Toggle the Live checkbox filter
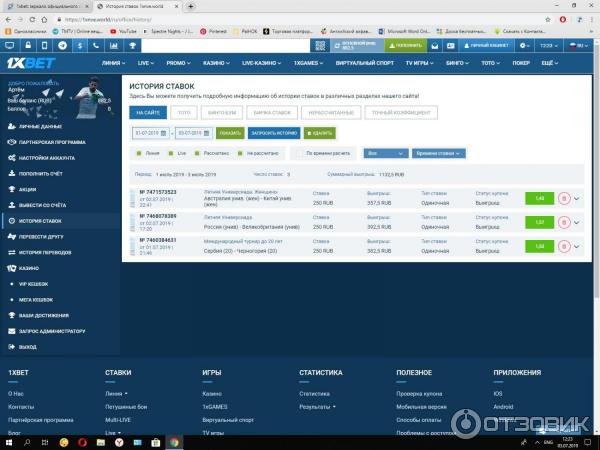This screenshot has height=450, width=600. [172, 153]
